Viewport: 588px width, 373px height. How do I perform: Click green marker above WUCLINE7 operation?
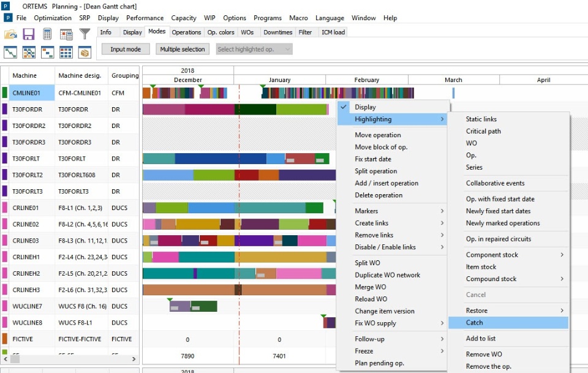[x=170, y=300]
